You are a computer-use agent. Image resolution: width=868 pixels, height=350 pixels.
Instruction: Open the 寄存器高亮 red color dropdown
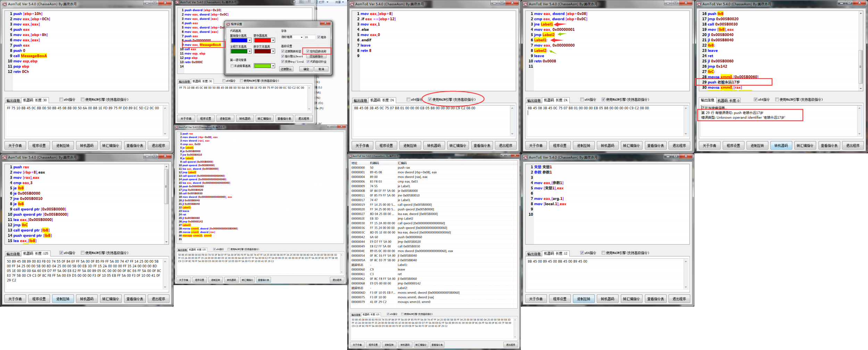pyautogui.click(x=273, y=41)
